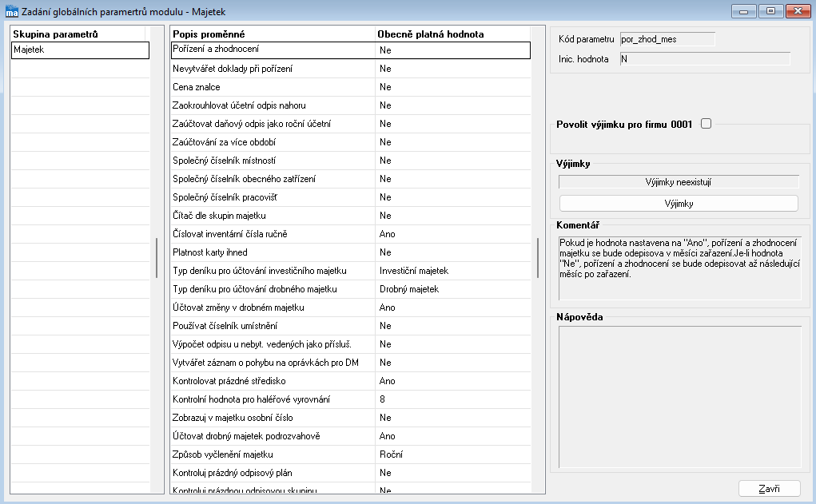This screenshot has height=504, width=816.
Task: Select the 'Pořízení a zhodnocení' row
Action: coord(351,50)
